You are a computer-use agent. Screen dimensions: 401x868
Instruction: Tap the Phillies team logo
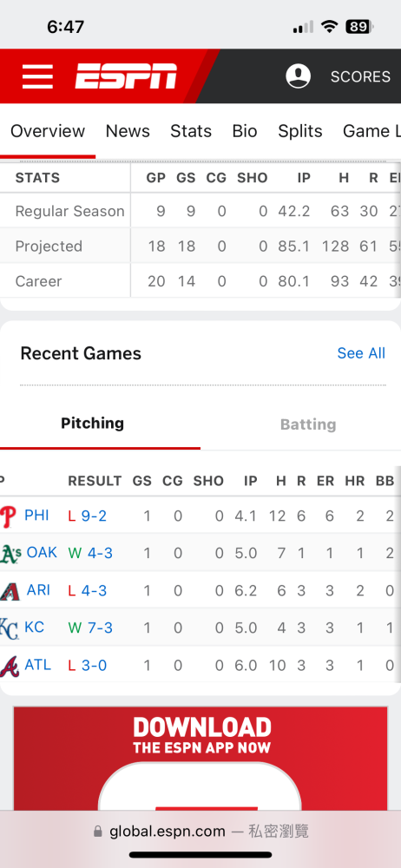9,516
